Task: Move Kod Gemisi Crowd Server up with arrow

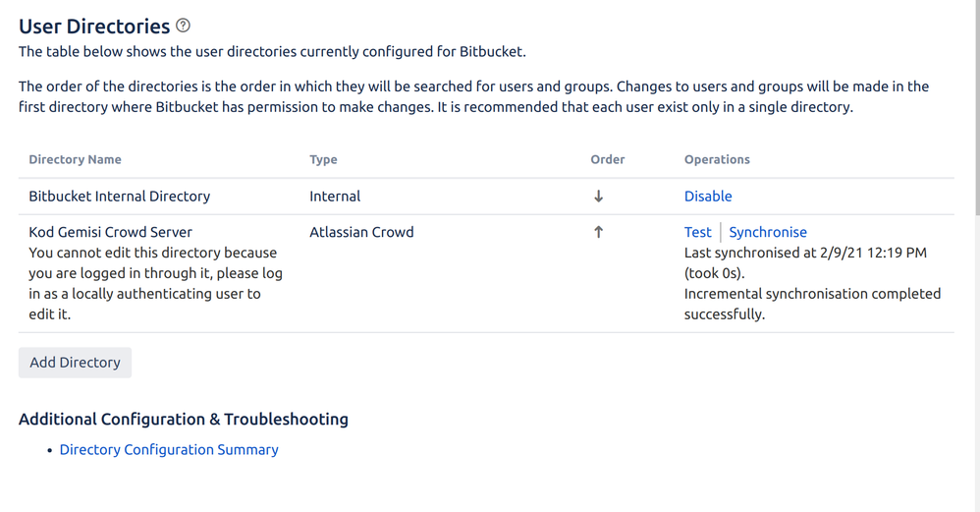Action: (x=598, y=232)
